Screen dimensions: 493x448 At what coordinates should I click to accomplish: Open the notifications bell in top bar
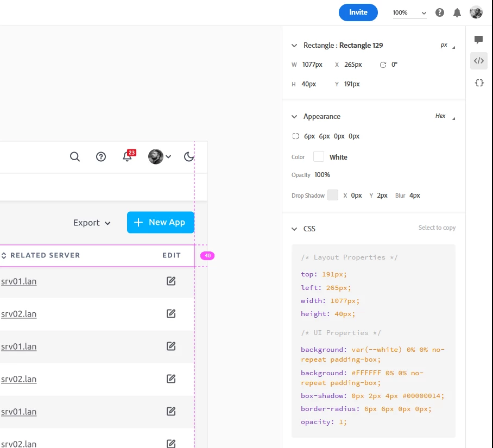(x=457, y=12)
